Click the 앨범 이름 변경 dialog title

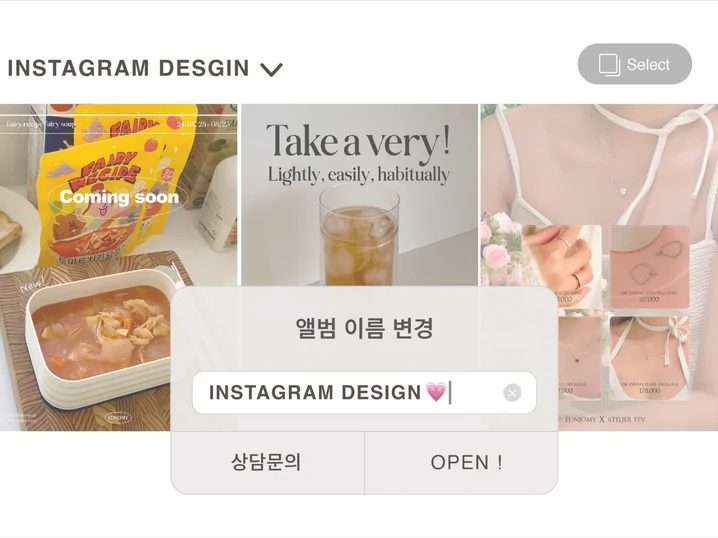[x=364, y=327]
